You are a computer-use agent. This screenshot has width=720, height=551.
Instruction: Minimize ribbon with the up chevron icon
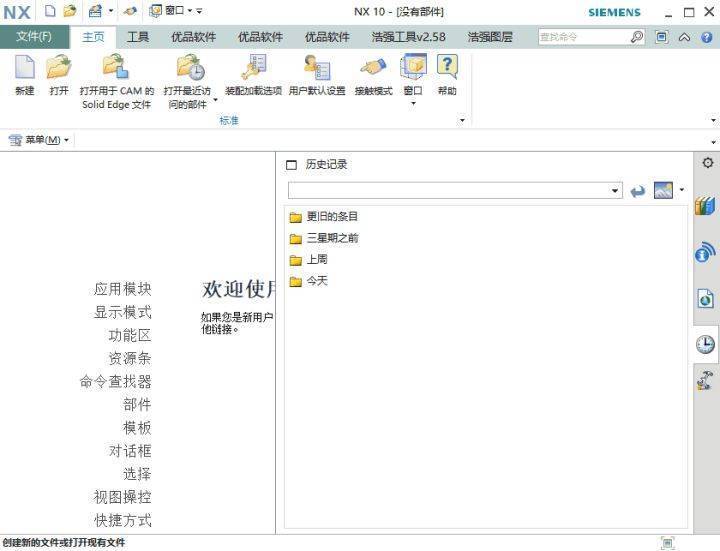(684, 37)
